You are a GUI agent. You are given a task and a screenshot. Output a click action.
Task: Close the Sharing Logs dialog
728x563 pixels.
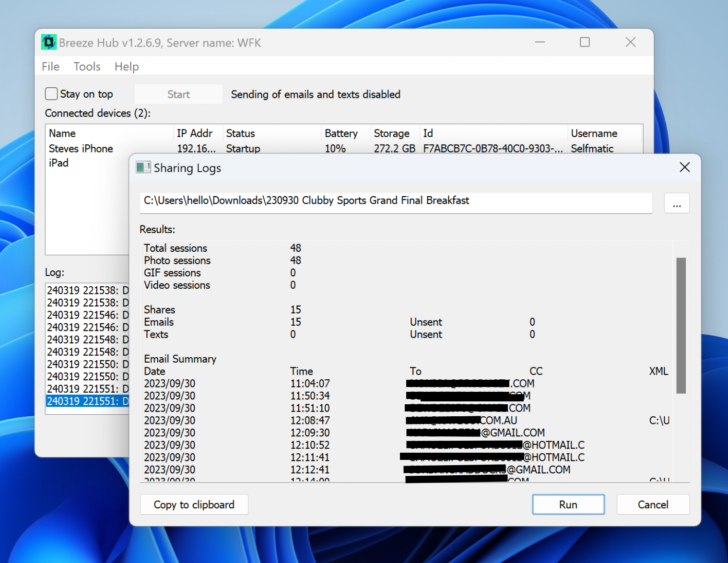point(684,167)
